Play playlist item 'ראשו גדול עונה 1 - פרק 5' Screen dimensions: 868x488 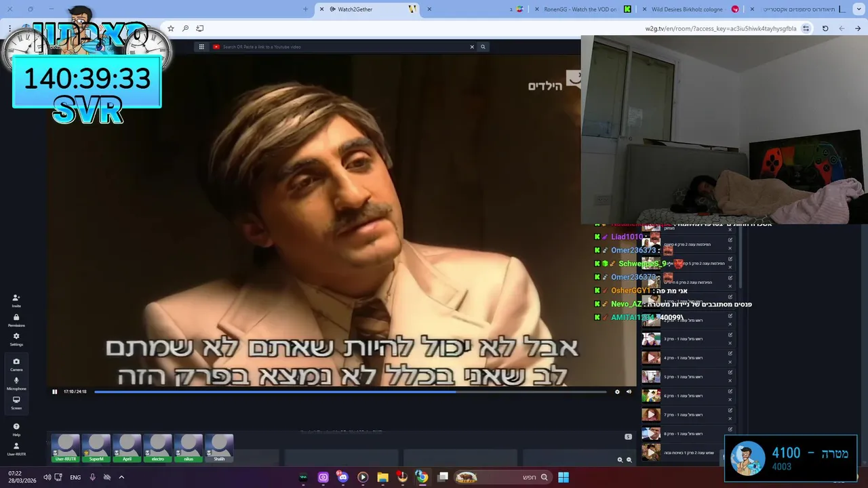pyautogui.click(x=651, y=376)
